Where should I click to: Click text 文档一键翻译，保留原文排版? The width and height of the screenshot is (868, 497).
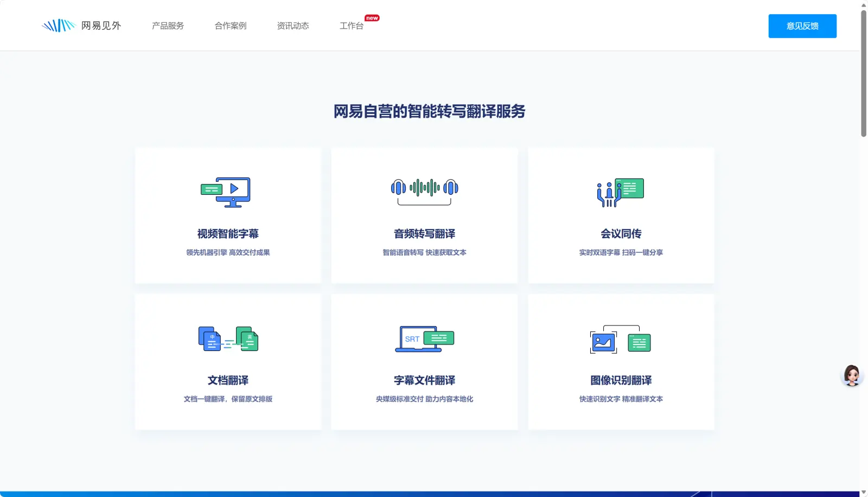click(x=228, y=399)
